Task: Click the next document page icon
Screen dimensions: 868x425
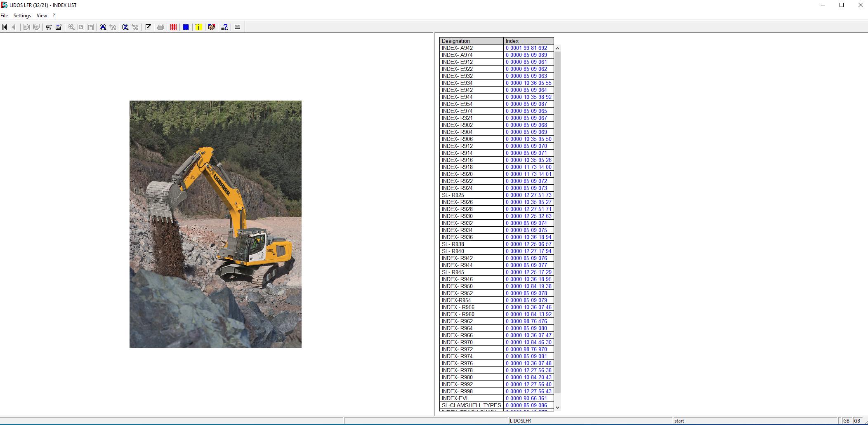Action: point(36,27)
